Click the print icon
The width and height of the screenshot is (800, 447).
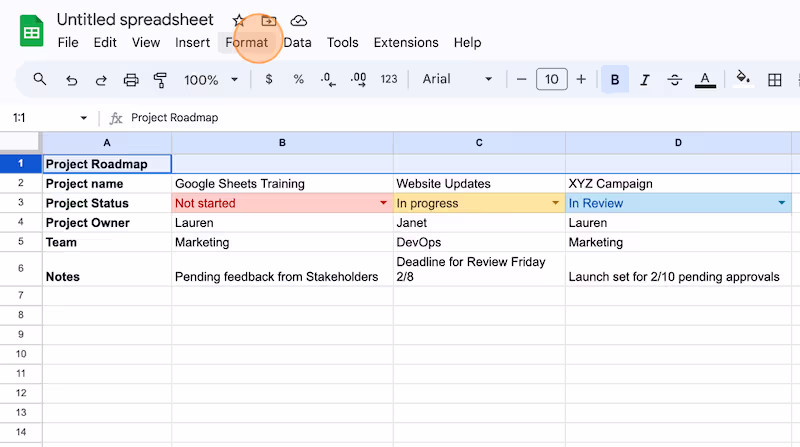pos(131,80)
